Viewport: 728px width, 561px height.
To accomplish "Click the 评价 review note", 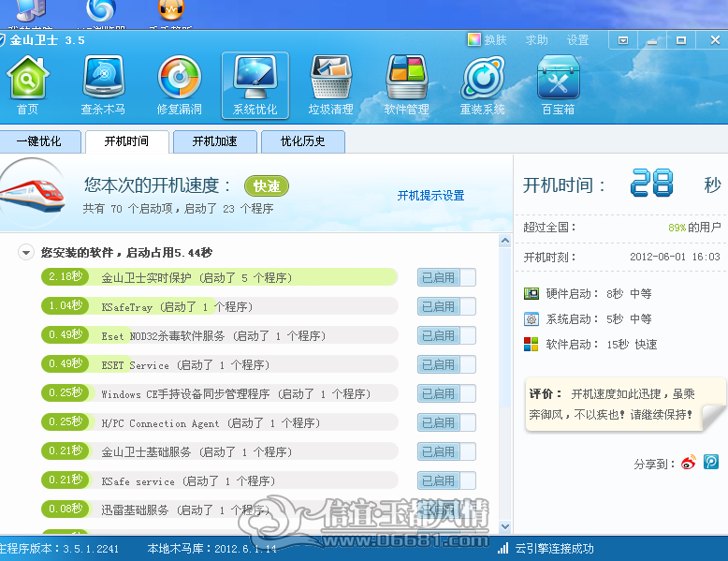I will (x=625, y=405).
